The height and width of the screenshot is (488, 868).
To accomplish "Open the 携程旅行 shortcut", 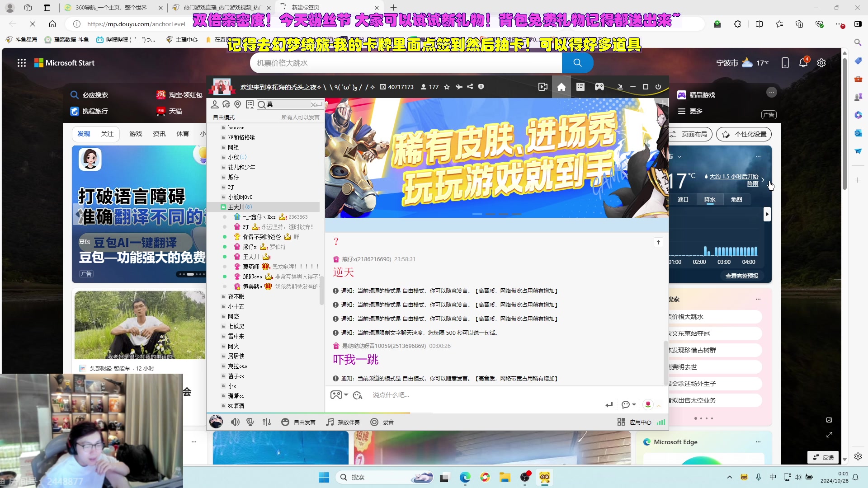I will point(90,111).
